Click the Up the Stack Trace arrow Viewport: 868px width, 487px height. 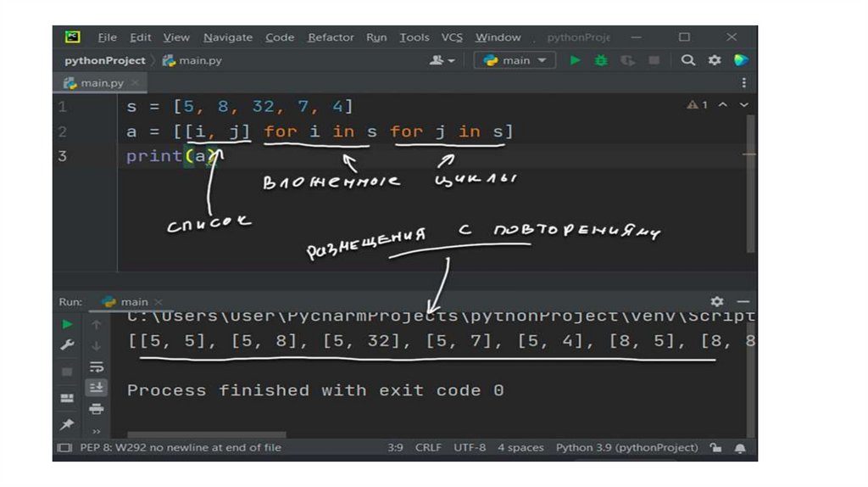point(97,325)
